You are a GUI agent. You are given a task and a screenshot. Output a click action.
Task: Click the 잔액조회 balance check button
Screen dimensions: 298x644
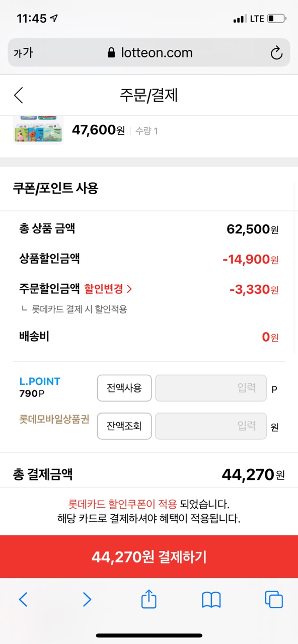[x=124, y=426]
